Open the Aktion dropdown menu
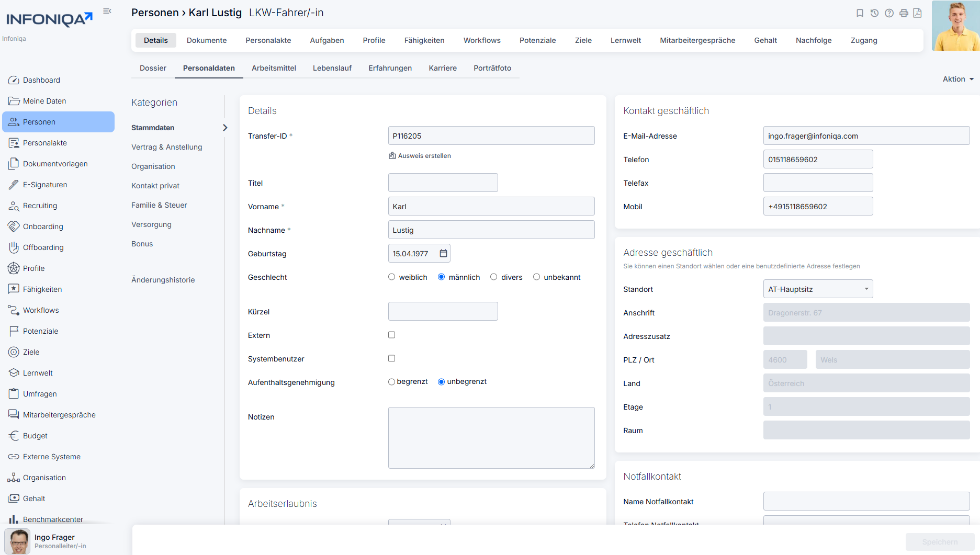 (x=958, y=79)
